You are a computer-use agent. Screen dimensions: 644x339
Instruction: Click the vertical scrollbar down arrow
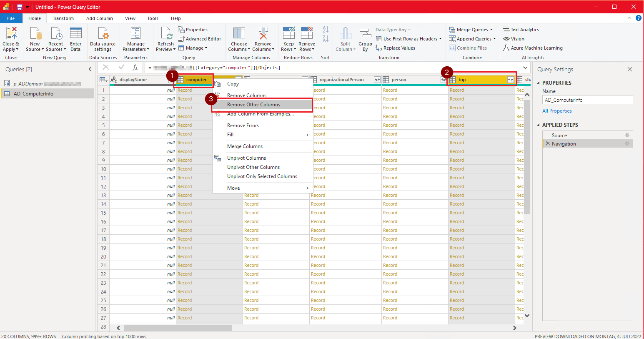[527, 316]
